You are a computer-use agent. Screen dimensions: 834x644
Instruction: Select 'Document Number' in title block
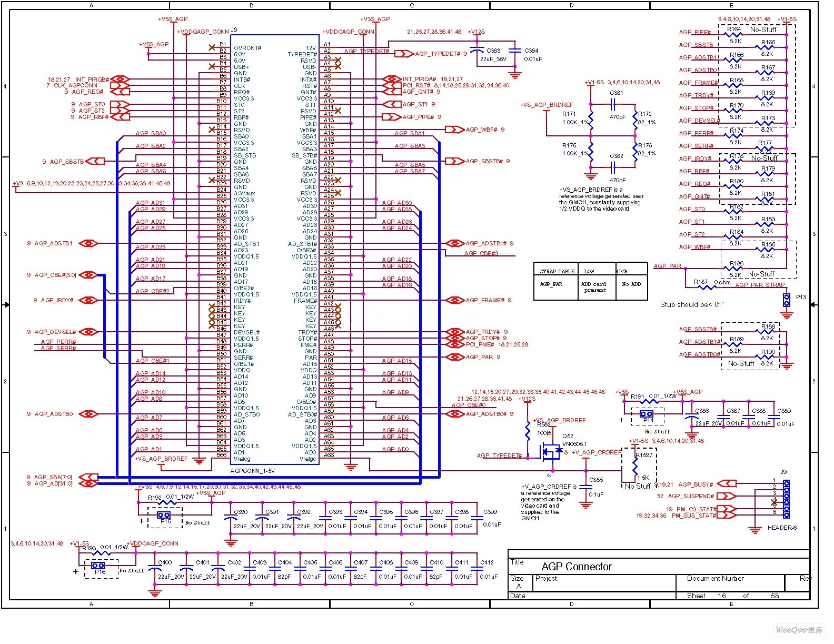click(715, 578)
